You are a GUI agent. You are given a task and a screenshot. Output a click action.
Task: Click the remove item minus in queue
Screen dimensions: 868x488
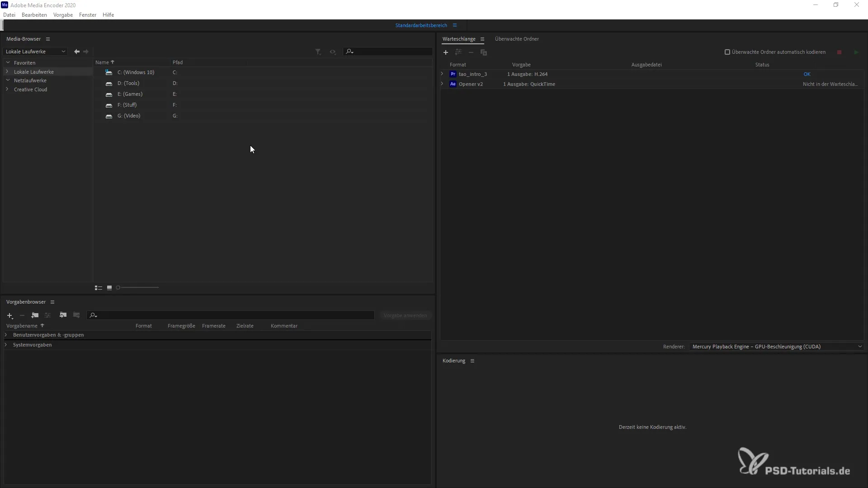click(471, 52)
